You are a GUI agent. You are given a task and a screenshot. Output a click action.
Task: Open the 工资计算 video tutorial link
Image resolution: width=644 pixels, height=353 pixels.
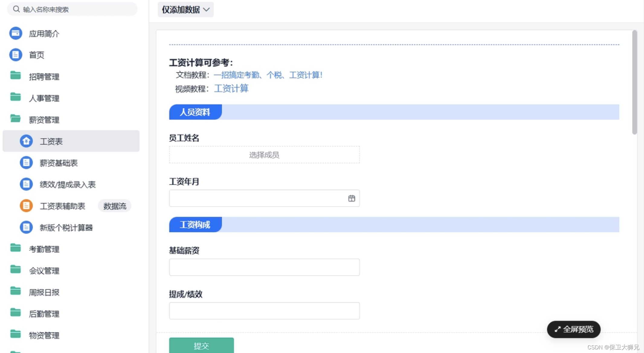coord(231,88)
